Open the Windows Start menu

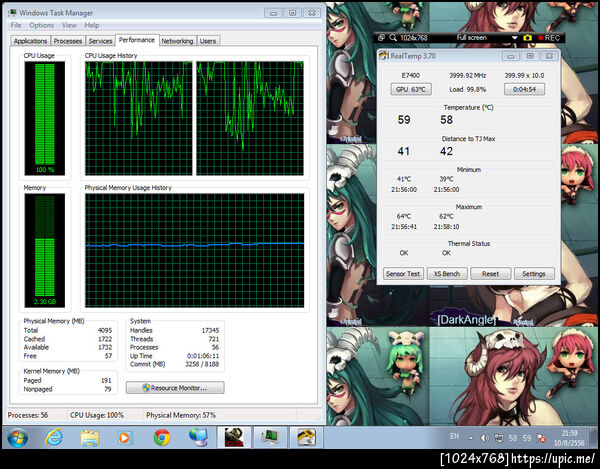point(17,437)
